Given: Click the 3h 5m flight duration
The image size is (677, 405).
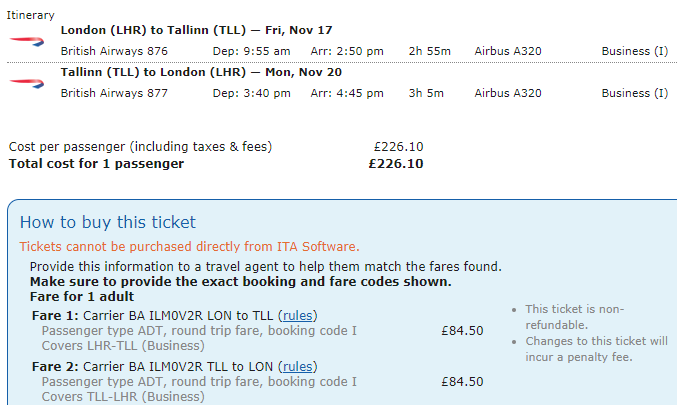Looking at the screenshot, I should pos(427,93).
